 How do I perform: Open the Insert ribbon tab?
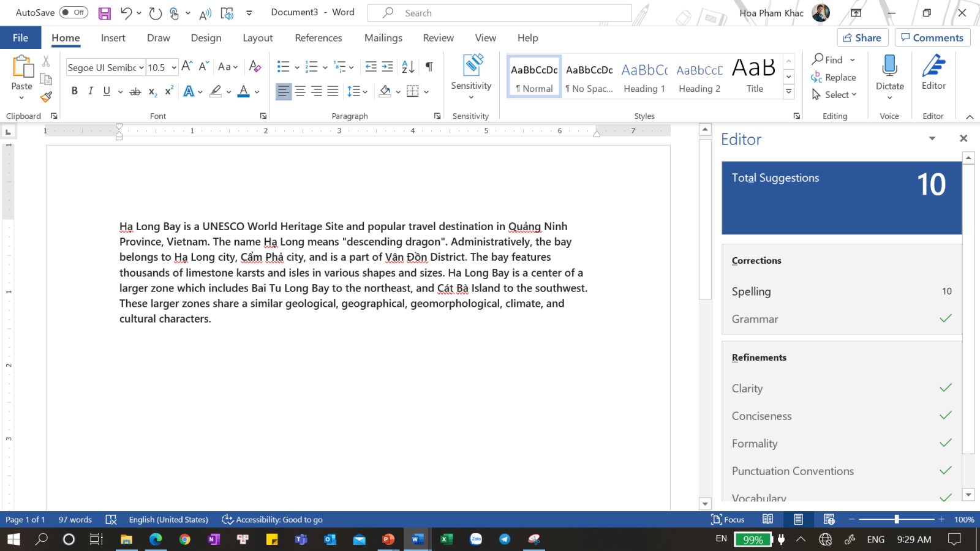[x=113, y=38]
